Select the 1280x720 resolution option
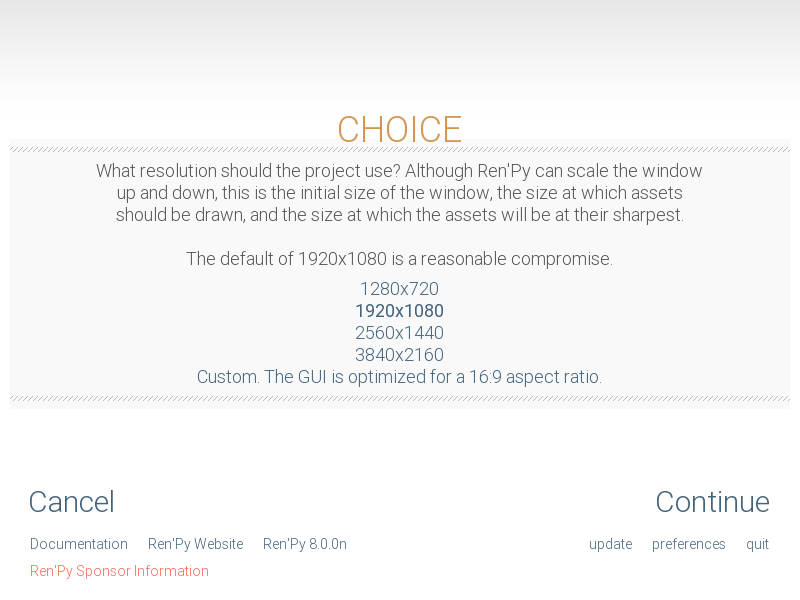Viewport: 800px width, 600px height. tap(399, 289)
